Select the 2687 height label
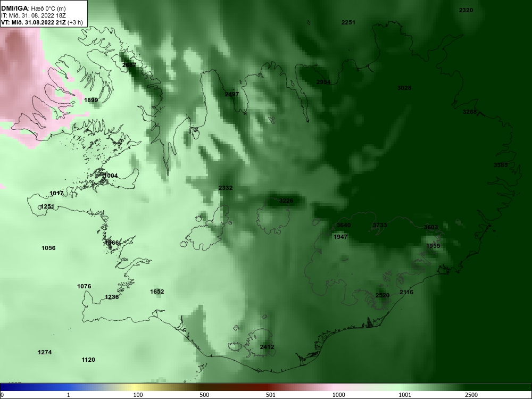Screen dimensions: 532x399 129,65
